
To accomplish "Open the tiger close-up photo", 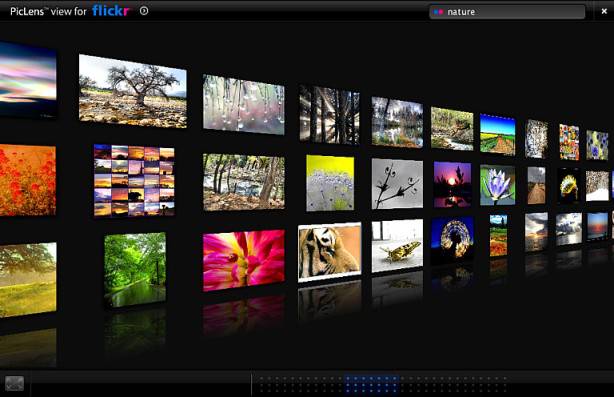I will click(x=330, y=251).
